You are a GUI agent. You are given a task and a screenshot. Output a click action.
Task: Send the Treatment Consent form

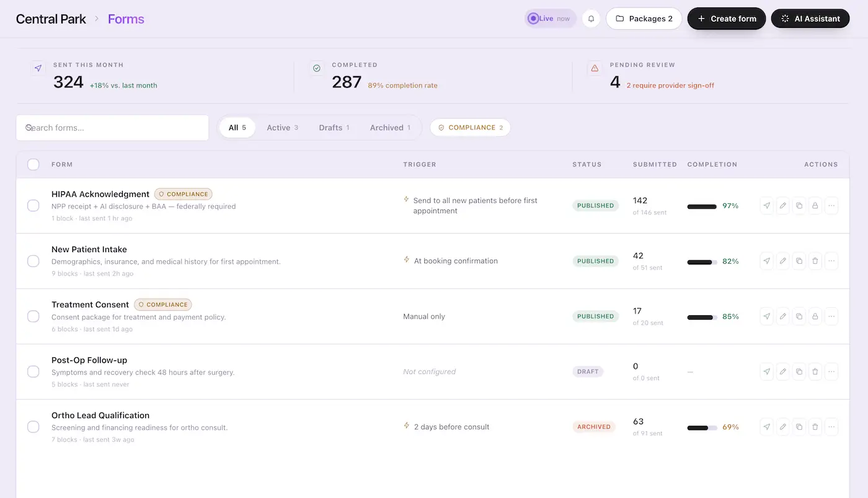[767, 317]
